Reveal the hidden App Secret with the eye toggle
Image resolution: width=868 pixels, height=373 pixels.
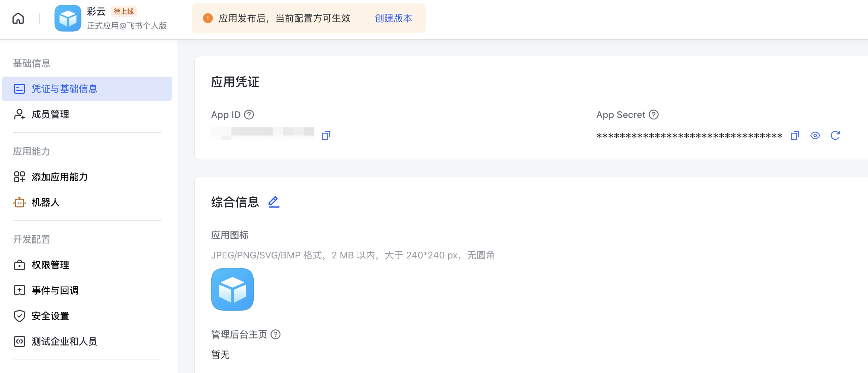[x=815, y=135]
